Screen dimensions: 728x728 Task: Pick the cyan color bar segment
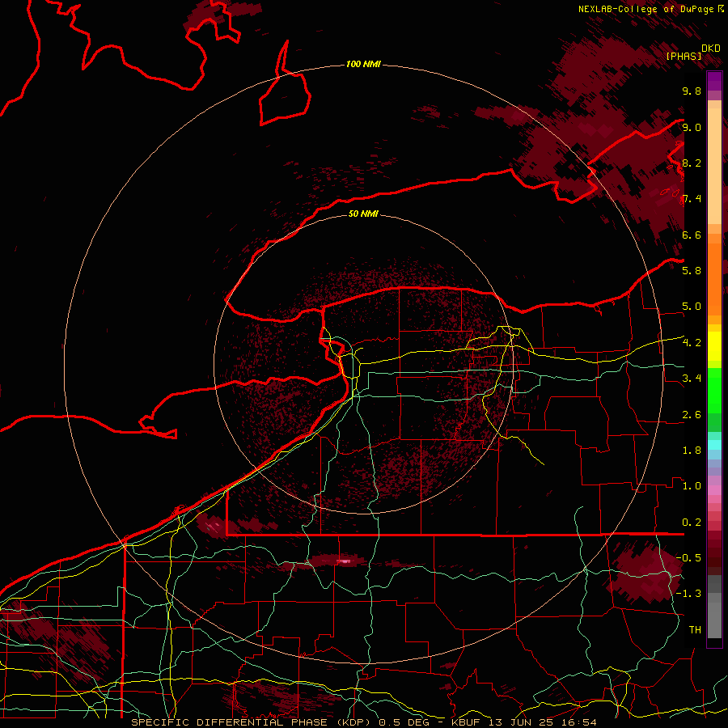714,445
